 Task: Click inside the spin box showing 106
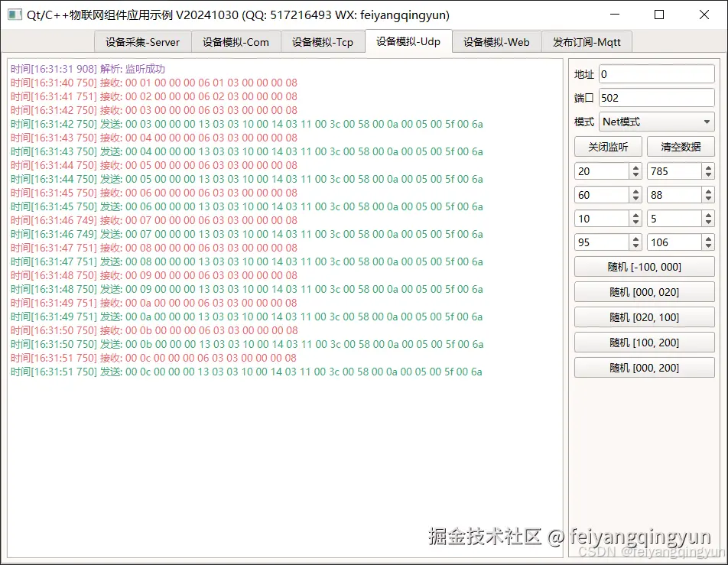(x=674, y=242)
